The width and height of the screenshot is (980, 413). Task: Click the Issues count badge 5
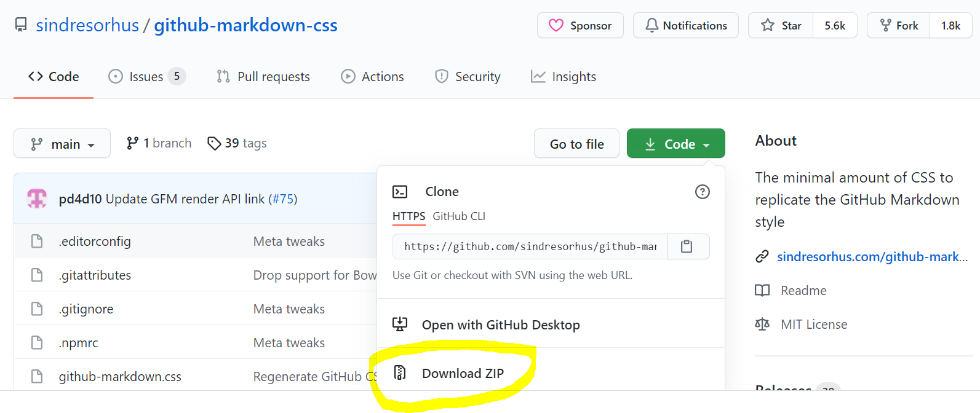pyautogui.click(x=177, y=76)
